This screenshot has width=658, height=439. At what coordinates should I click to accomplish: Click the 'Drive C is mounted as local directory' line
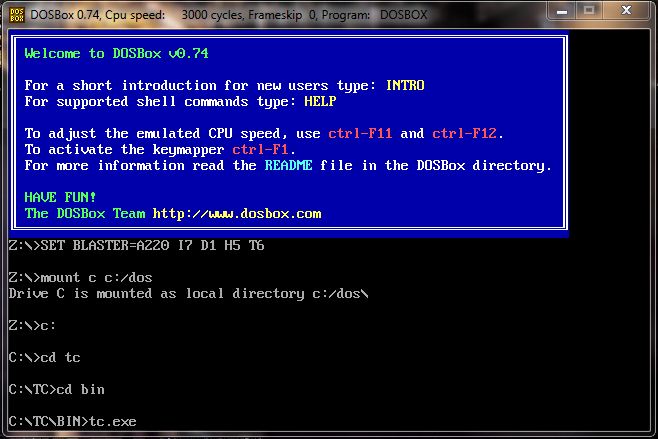point(188,293)
